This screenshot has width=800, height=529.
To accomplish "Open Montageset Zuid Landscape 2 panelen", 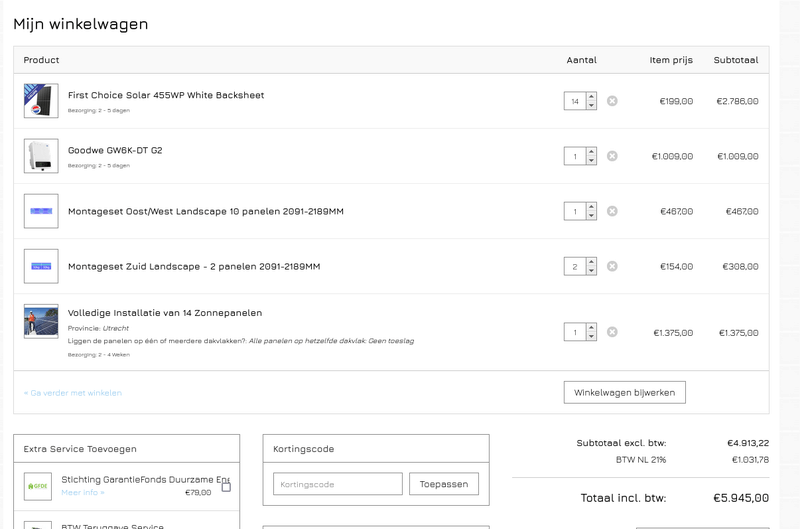I will [x=194, y=266].
